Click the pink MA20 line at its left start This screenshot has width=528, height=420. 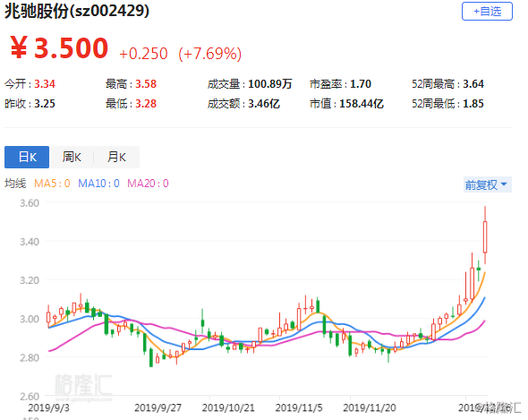(50, 350)
